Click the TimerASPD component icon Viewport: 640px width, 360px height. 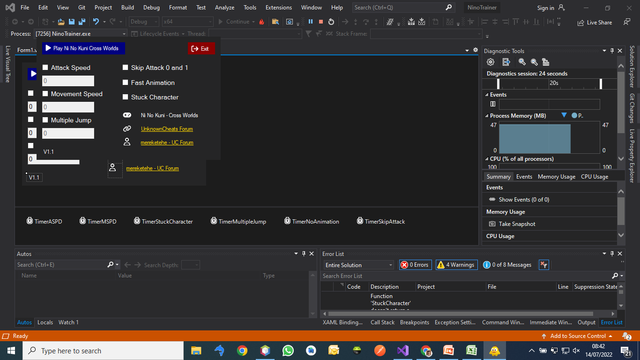(29, 221)
